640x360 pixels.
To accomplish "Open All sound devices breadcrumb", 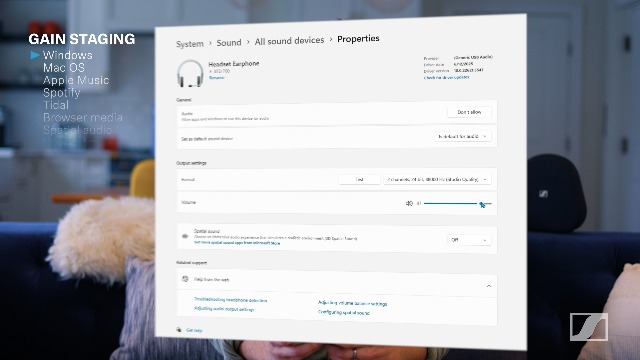I will [289, 41].
